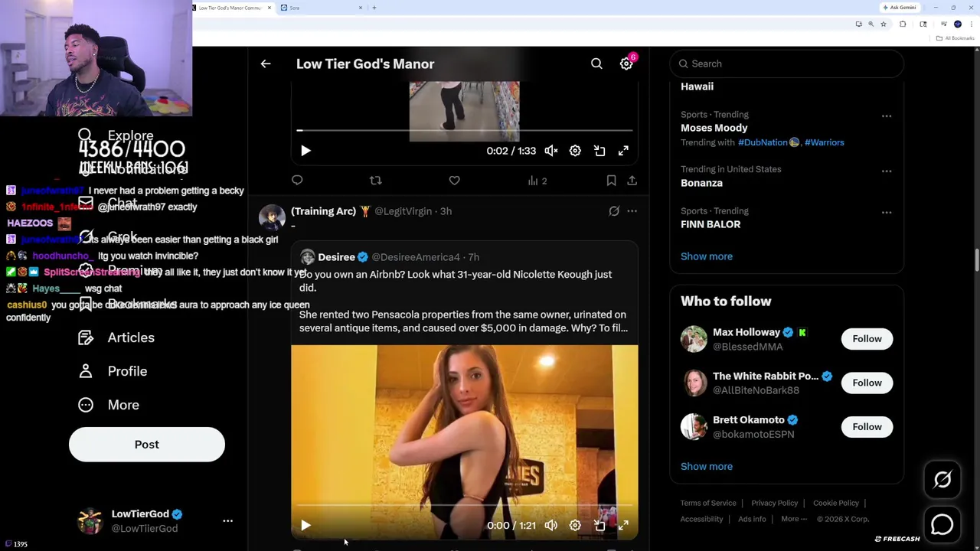Repost the top video post
Screen dimensions: 980x551
pyautogui.click(x=375, y=181)
